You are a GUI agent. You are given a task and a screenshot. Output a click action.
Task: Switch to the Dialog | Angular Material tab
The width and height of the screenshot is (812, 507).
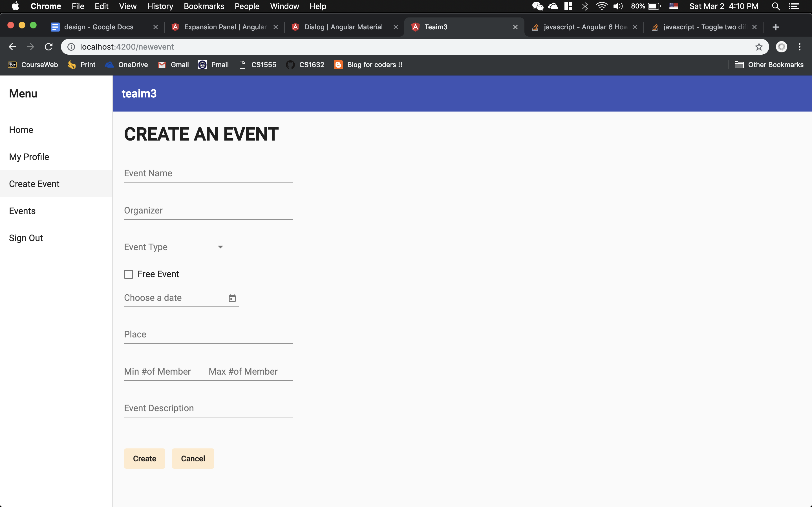pos(343,27)
